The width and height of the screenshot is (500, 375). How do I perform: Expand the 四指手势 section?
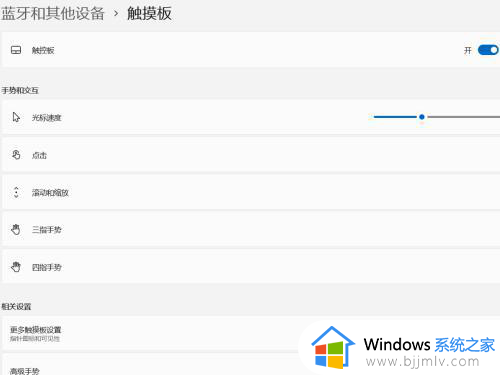point(251,267)
